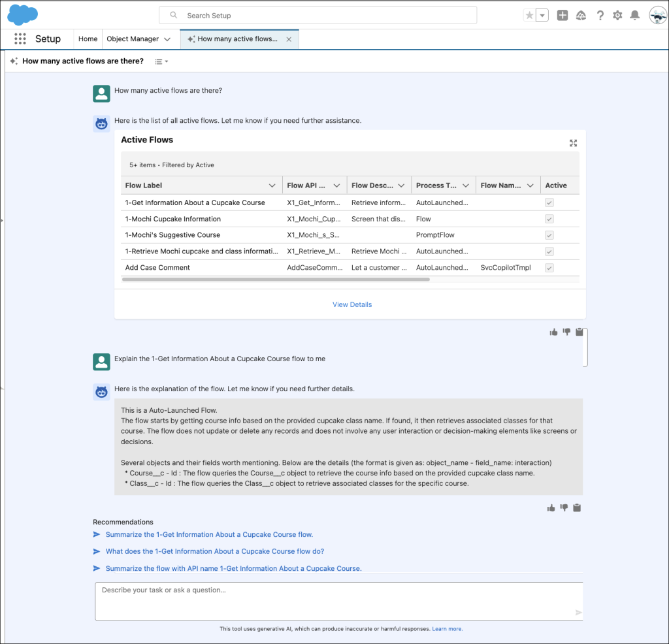Click the arrow icon beside first Summarize recommendation
The image size is (669, 644).
pyautogui.click(x=97, y=534)
